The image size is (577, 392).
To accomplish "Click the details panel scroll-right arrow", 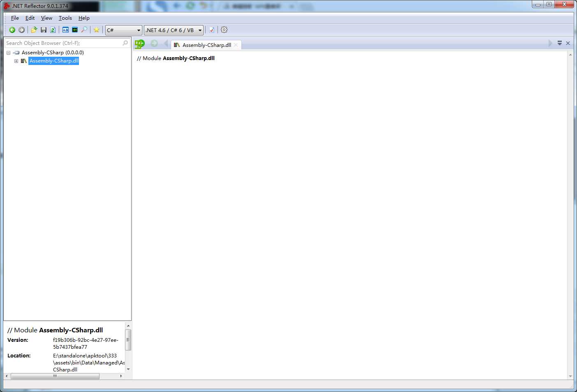I will (x=121, y=376).
